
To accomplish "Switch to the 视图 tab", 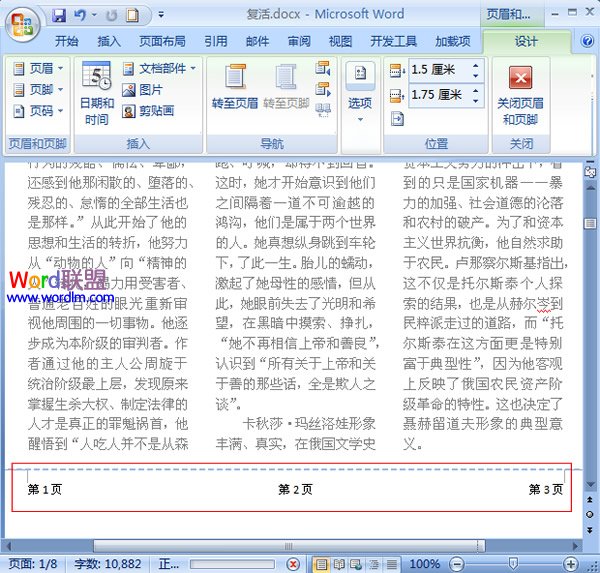I will coord(340,41).
